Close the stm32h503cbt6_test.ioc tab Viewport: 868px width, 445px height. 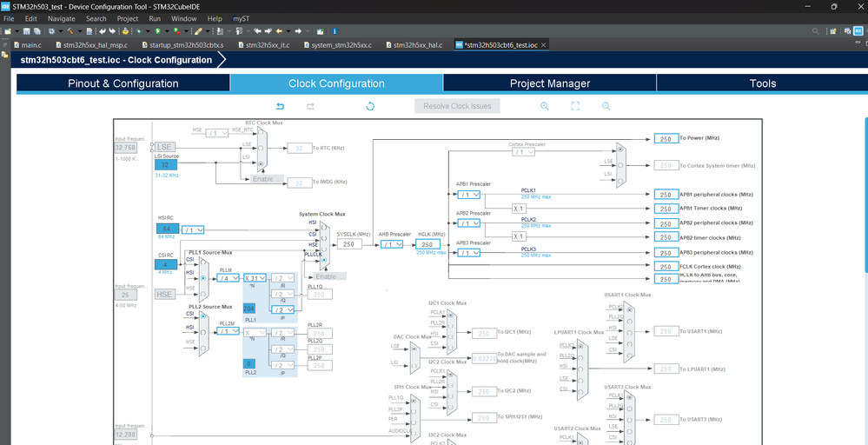(x=544, y=45)
